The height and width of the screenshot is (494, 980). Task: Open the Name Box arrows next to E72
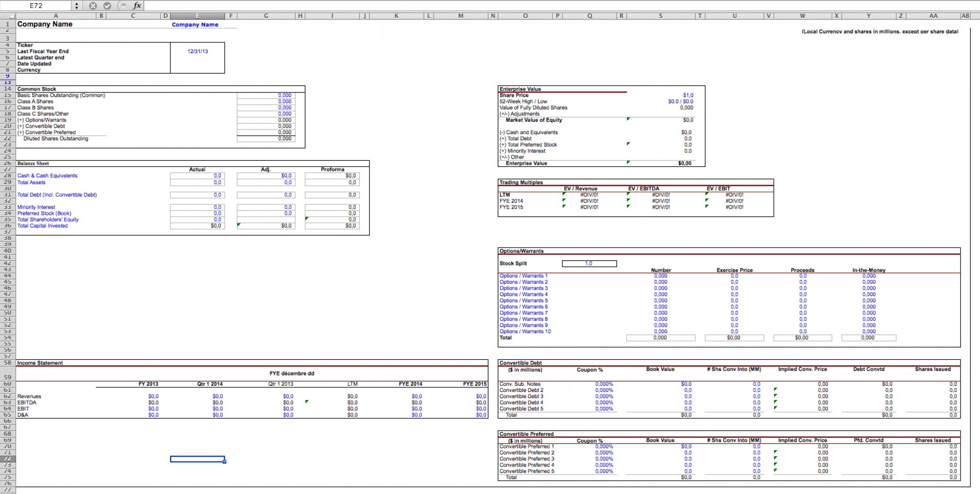tap(77, 6)
